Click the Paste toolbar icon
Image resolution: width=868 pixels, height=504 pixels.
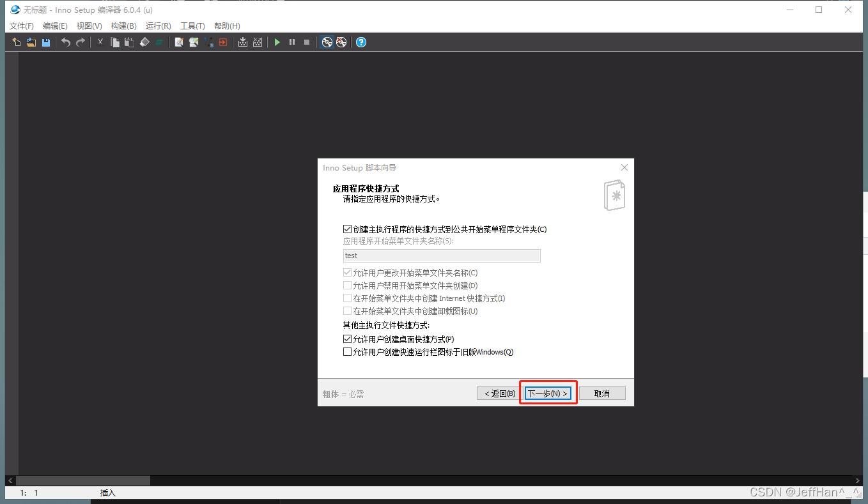coord(128,42)
